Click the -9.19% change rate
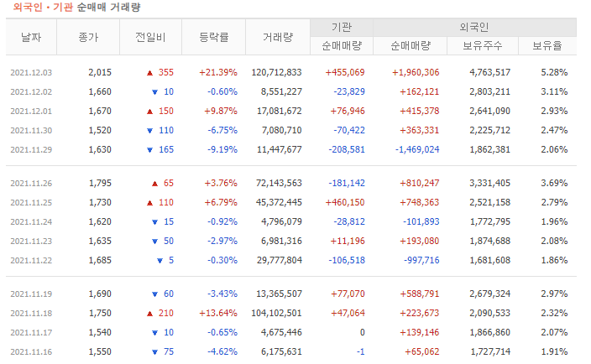Image resolution: width=591 pixels, height=364 pixels. tap(222, 149)
